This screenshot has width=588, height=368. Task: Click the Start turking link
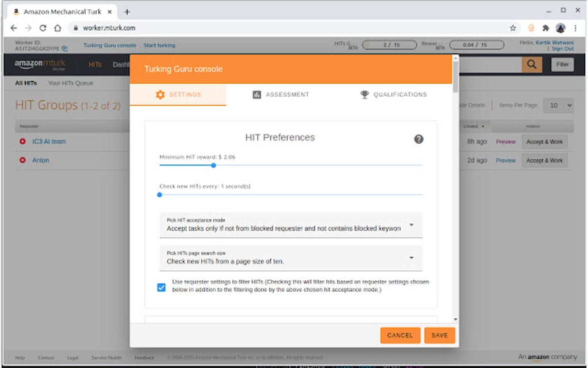(x=159, y=46)
